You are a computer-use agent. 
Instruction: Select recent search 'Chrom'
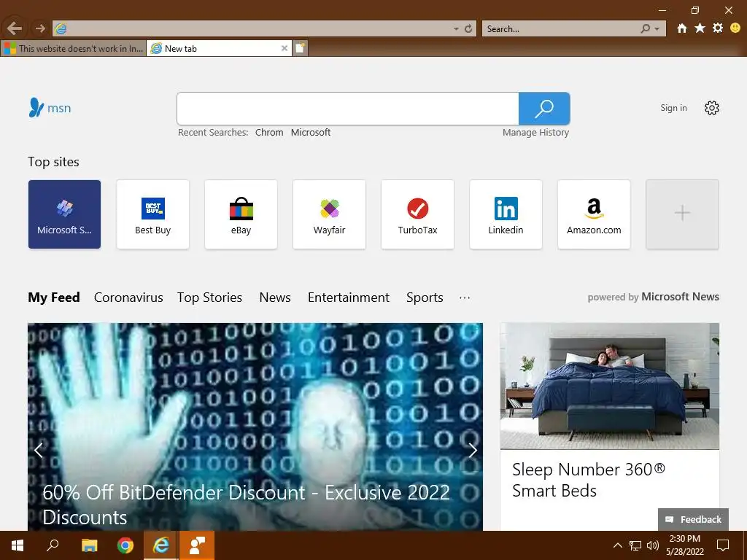(269, 133)
